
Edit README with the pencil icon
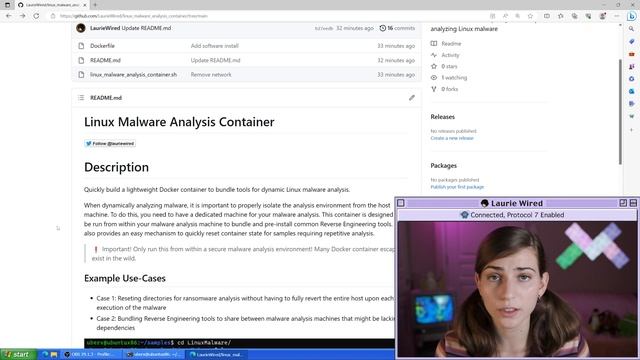[412, 98]
